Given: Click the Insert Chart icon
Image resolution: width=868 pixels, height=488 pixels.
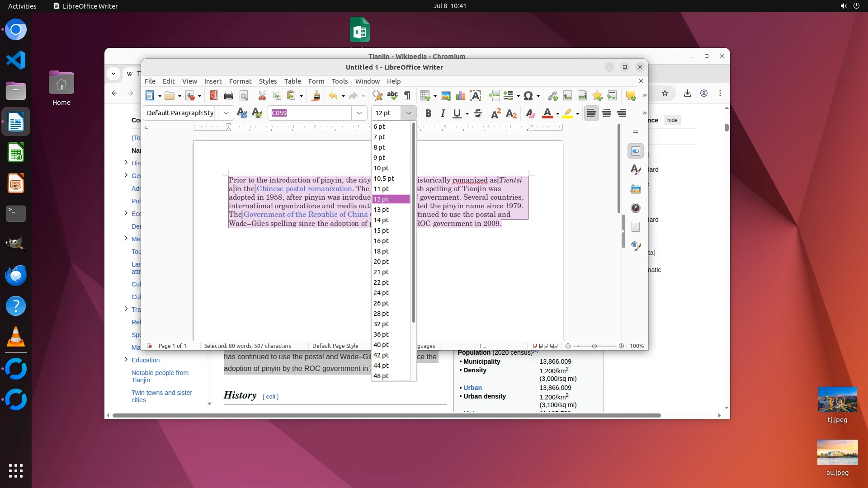Looking at the screenshot, I should (x=461, y=95).
